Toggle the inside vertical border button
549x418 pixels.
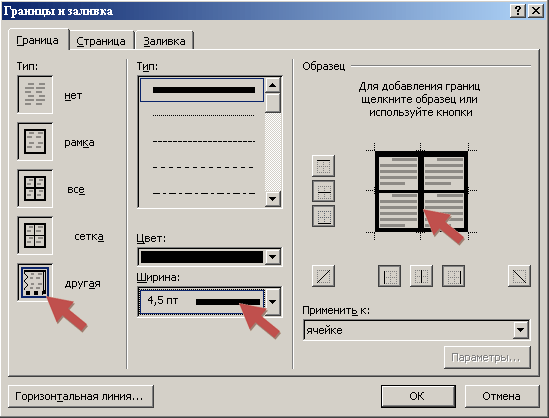pyautogui.click(x=421, y=276)
